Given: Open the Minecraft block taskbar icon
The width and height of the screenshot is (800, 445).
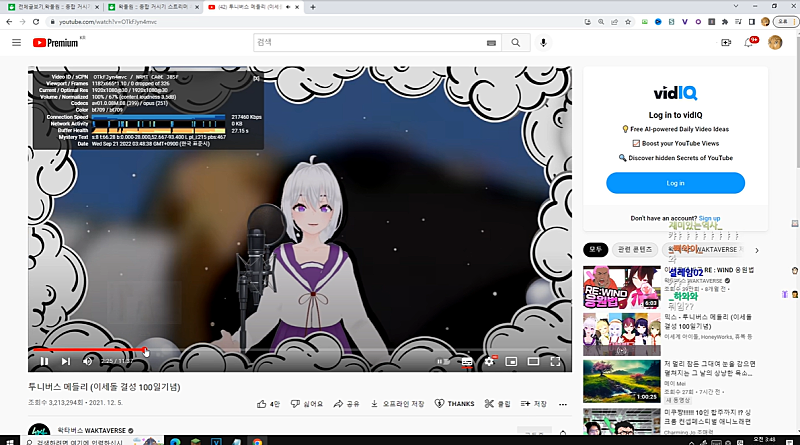Looking at the screenshot, I should tap(195, 442).
